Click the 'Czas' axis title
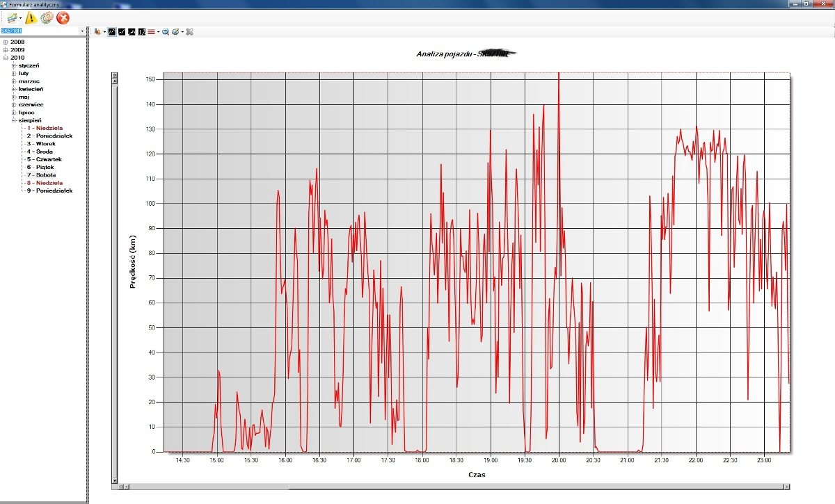 (477, 475)
